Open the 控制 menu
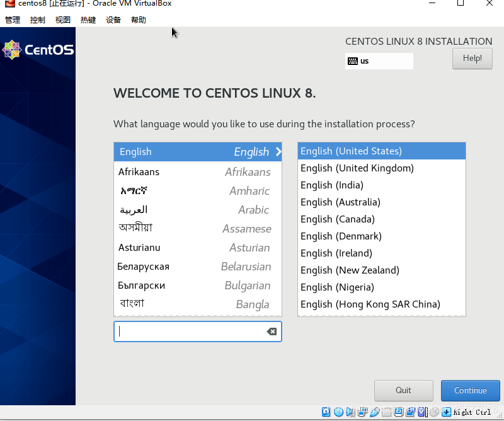 [x=38, y=20]
